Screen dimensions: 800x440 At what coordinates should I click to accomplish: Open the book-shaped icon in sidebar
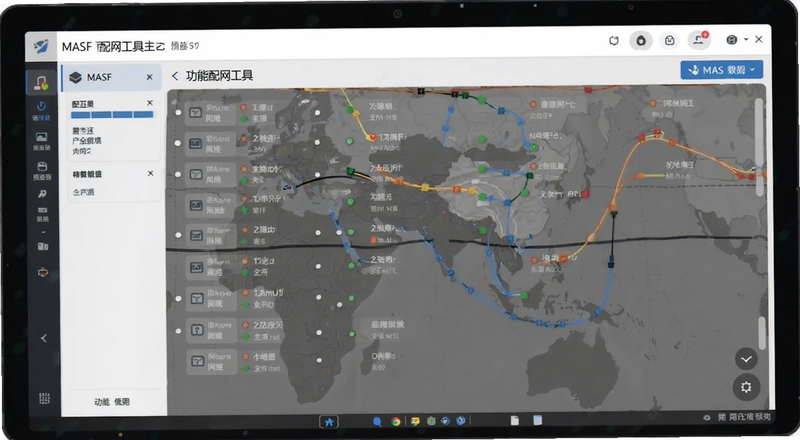point(43,246)
